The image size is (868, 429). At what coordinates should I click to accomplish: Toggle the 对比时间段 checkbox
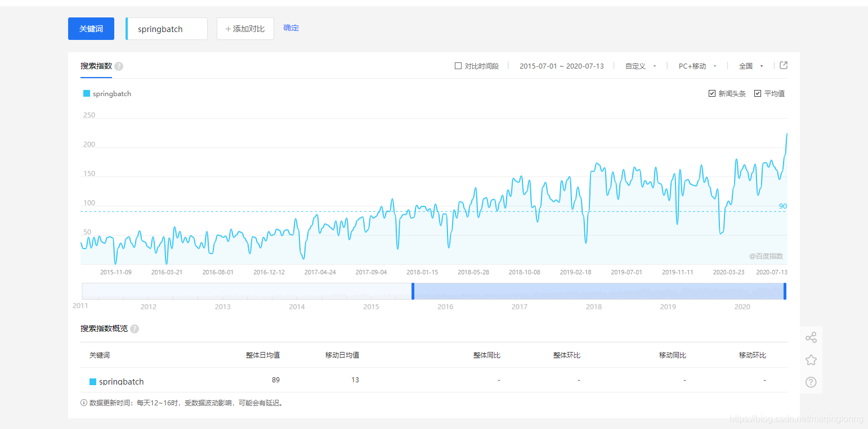(x=458, y=66)
